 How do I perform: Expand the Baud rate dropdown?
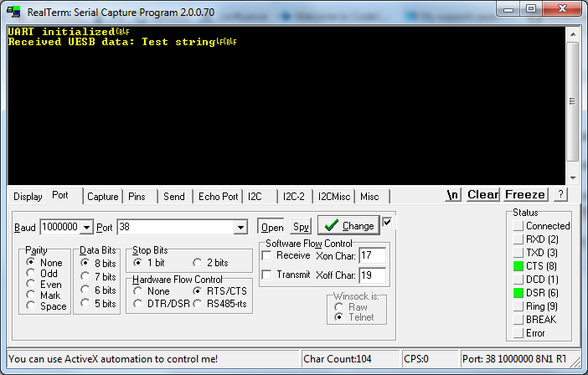pos(86,227)
